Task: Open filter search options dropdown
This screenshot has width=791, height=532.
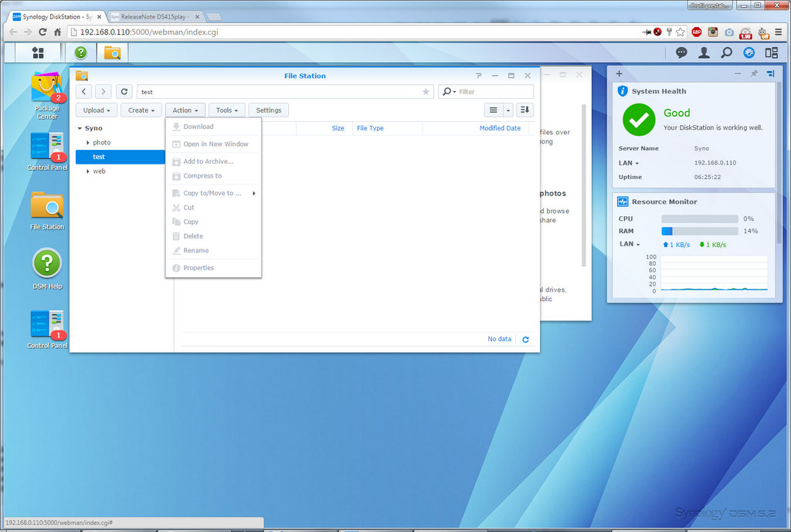Action: coord(449,92)
